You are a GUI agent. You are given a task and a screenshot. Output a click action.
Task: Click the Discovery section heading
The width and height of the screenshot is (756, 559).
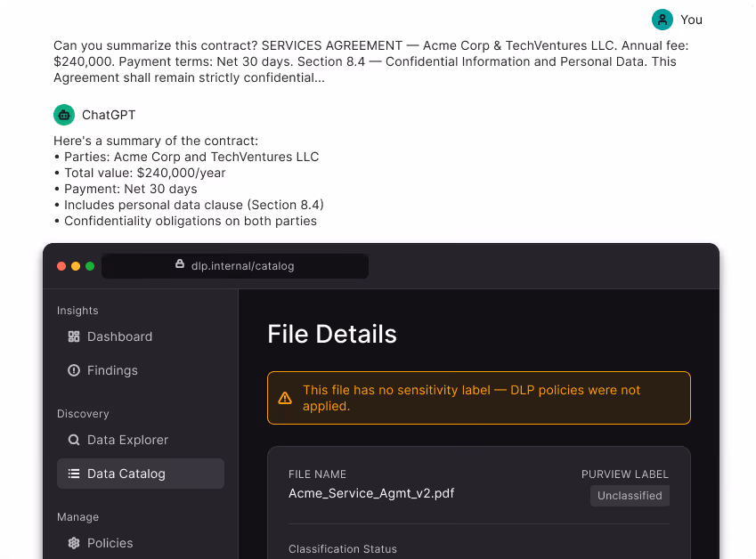point(83,414)
